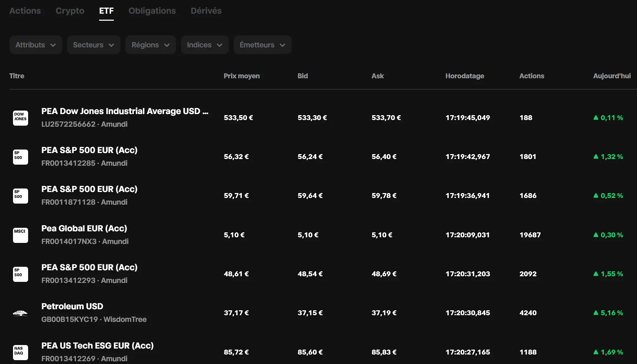
Task: Click ISIN text FR0014017NX3 · Amundi
Action: tap(85, 241)
